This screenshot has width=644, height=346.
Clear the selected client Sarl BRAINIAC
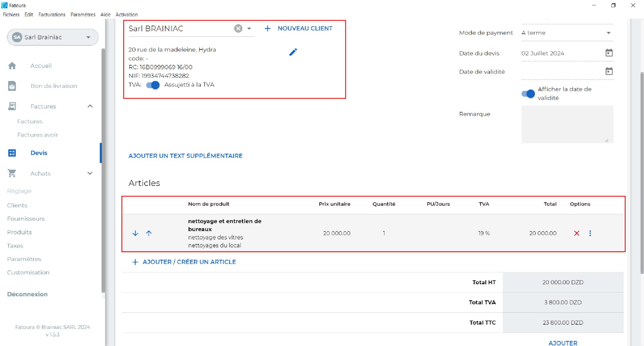238,29
